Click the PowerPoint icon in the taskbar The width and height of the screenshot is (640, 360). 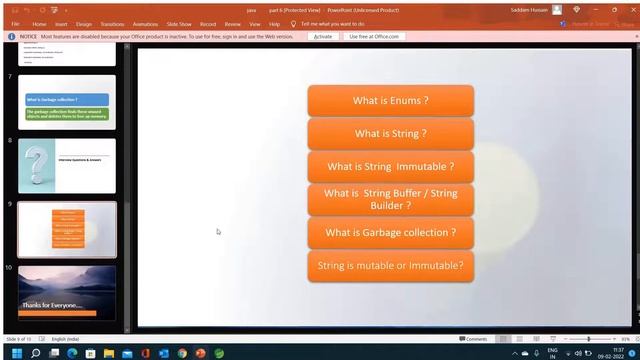tap(200, 353)
